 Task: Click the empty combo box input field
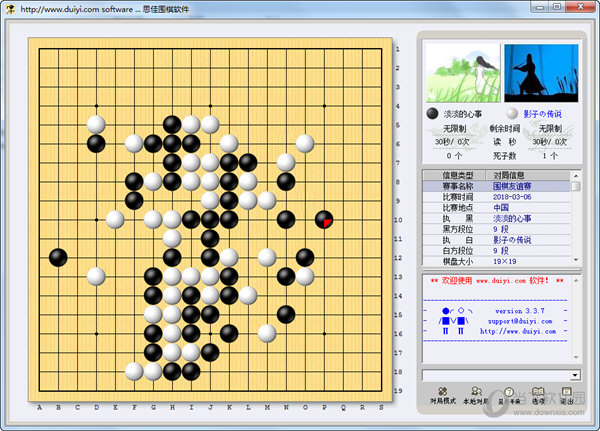coord(496,375)
